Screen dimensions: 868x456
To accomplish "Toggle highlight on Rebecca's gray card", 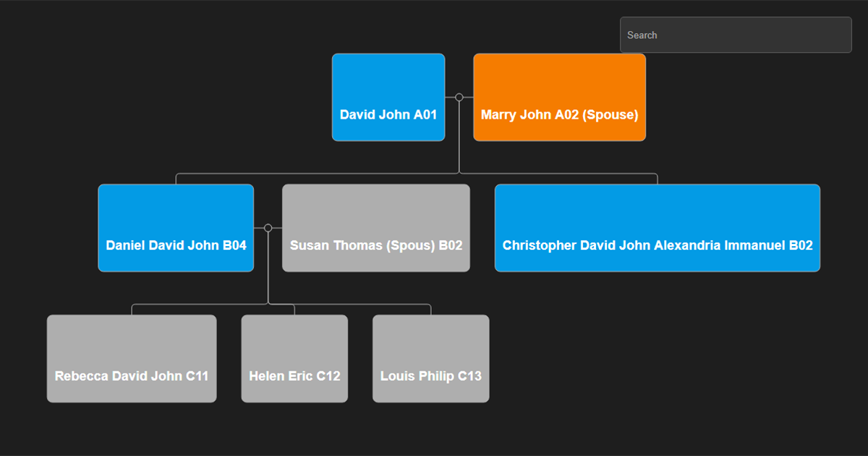I will coord(132,358).
